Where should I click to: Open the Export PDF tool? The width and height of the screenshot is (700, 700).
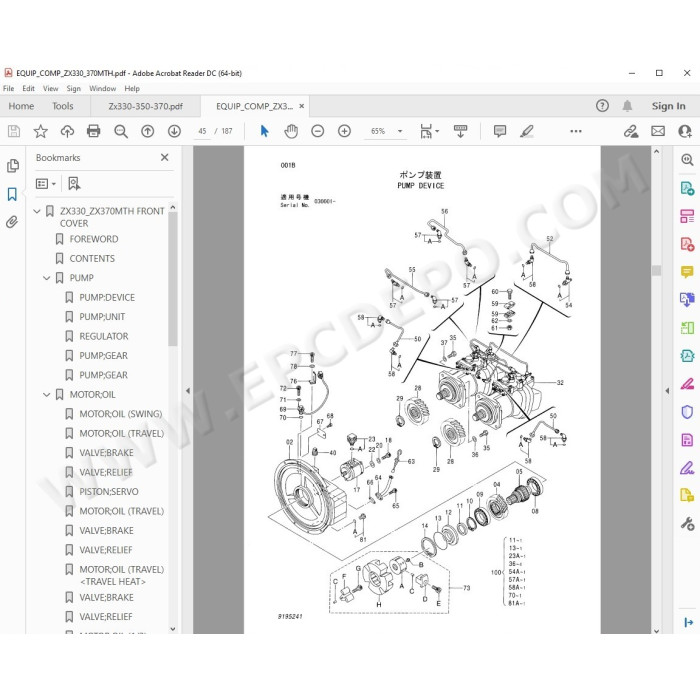[687, 188]
